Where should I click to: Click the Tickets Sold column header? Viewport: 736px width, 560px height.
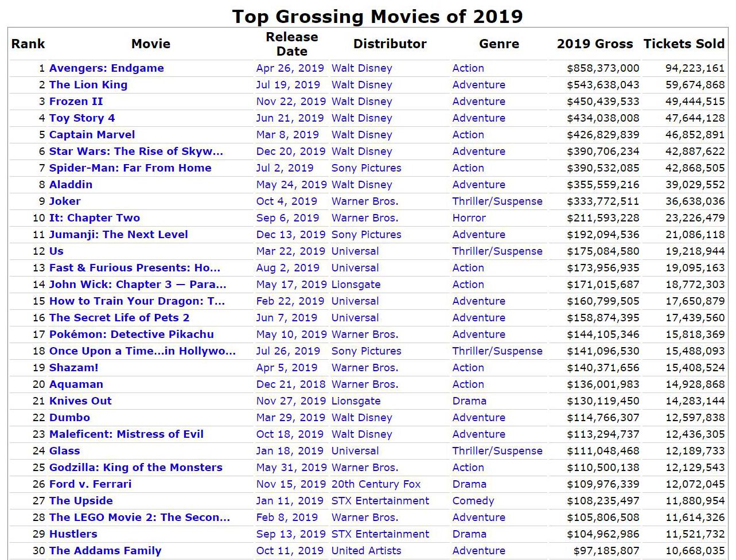click(684, 44)
